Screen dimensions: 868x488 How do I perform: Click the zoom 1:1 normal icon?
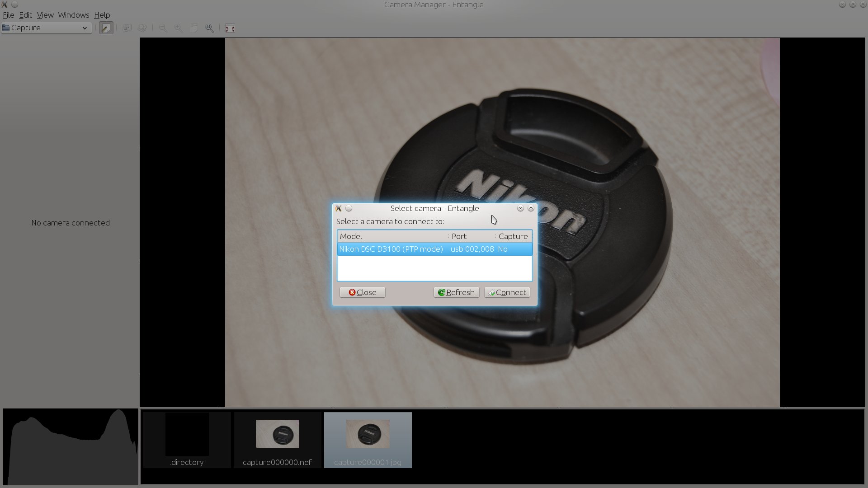210,28
